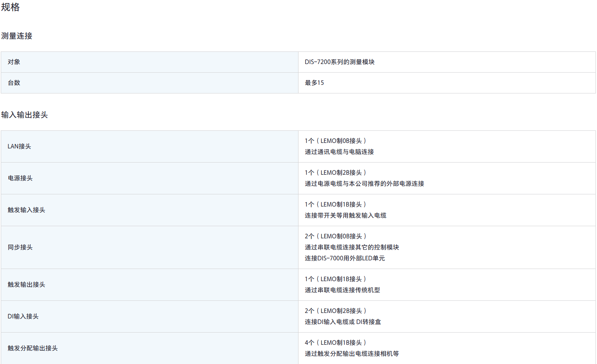Select the 最多15 value cell
Screen dimensions: 597x364
[x=447, y=83]
